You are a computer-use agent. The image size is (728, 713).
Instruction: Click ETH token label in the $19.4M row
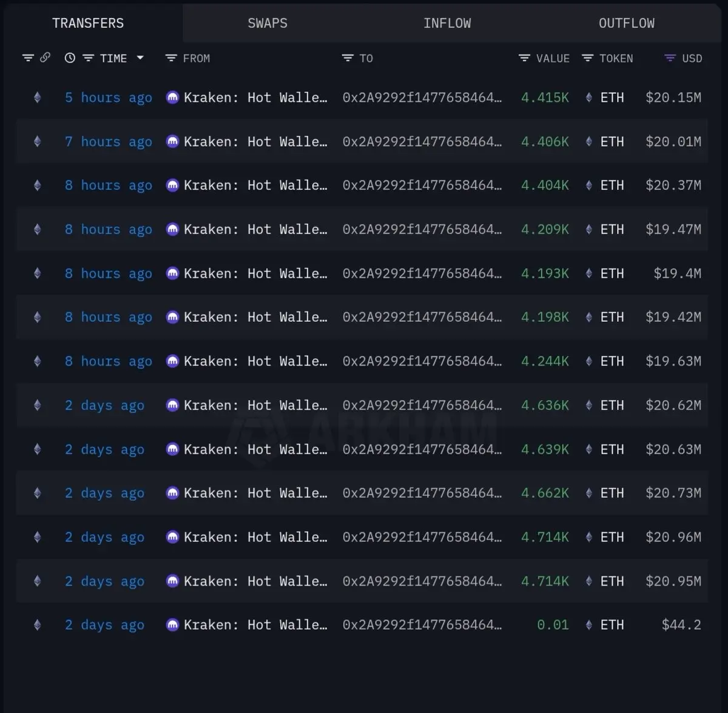pyautogui.click(x=612, y=273)
